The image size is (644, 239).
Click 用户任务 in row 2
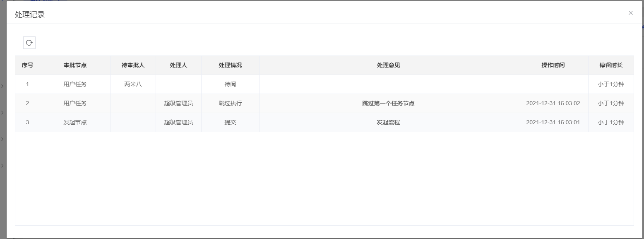click(75, 104)
